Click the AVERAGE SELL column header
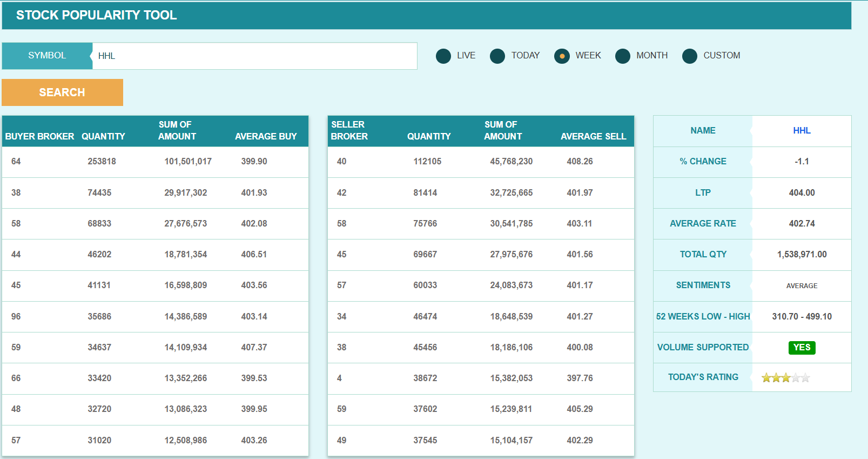 tap(593, 136)
